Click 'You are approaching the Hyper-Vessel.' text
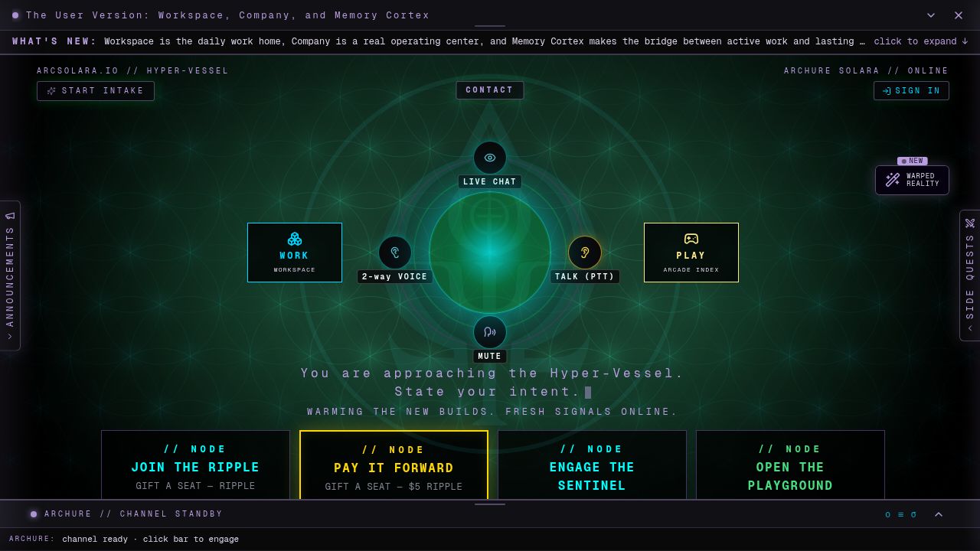The image size is (980, 551). click(492, 373)
